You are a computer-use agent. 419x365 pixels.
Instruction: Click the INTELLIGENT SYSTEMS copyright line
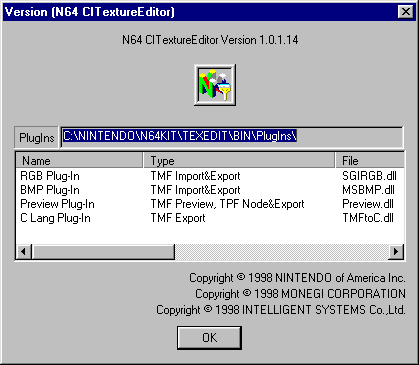point(281,310)
